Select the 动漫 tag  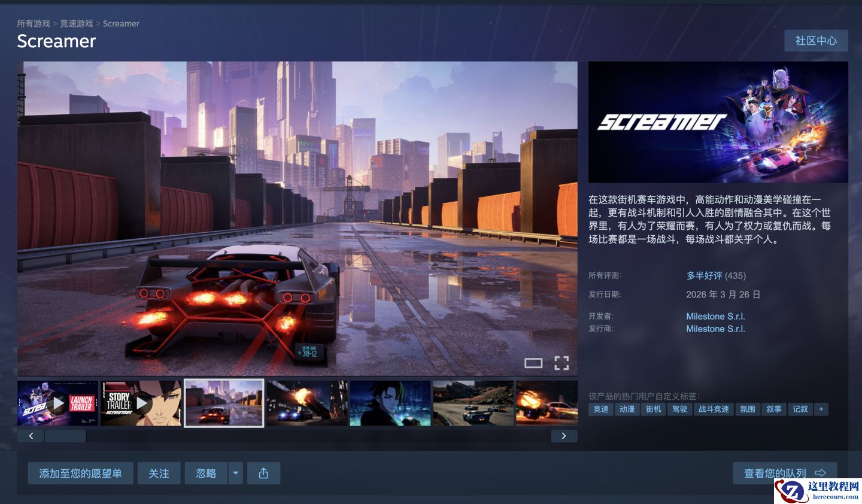coord(627,409)
